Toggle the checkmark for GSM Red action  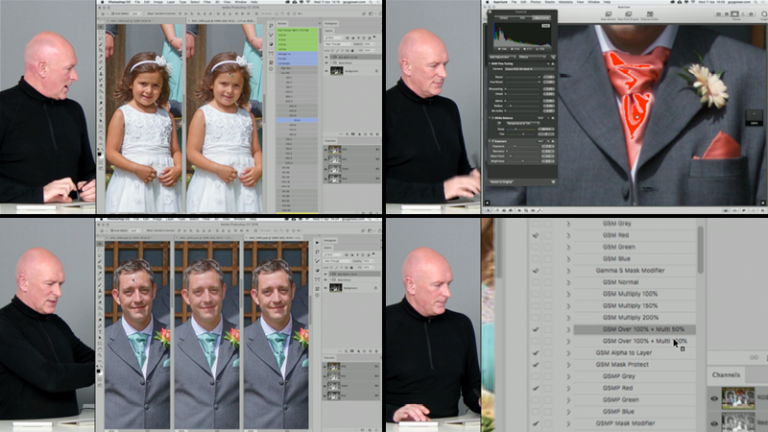click(536, 236)
